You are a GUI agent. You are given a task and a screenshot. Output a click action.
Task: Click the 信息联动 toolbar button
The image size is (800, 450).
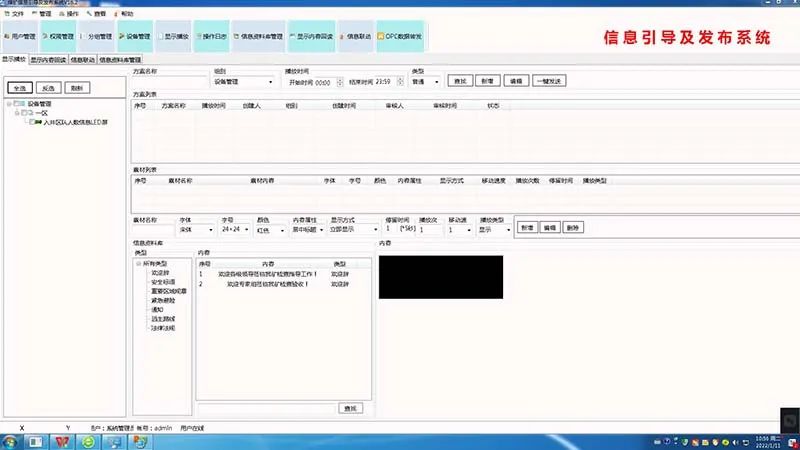[x=356, y=36]
